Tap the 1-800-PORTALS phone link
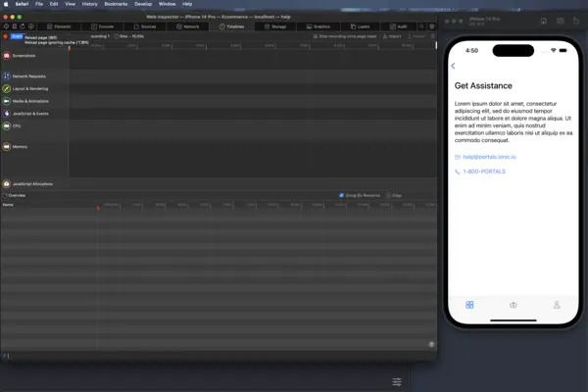 (x=484, y=171)
